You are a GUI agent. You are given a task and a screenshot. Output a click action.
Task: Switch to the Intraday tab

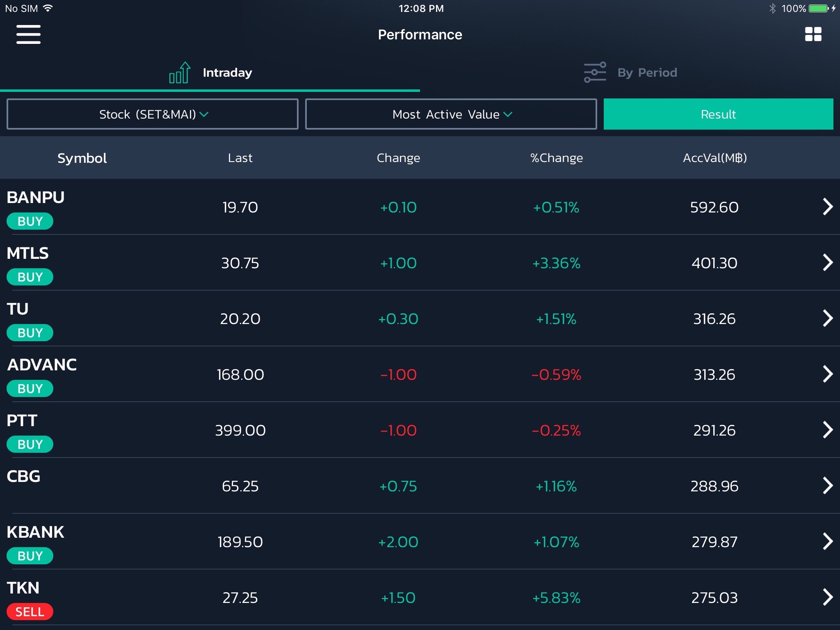(x=210, y=73)
